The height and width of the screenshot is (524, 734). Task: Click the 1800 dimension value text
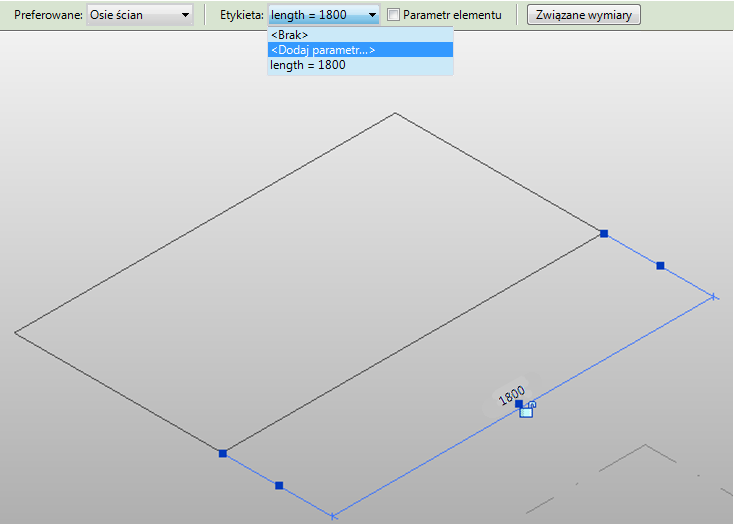pos(512,396)
